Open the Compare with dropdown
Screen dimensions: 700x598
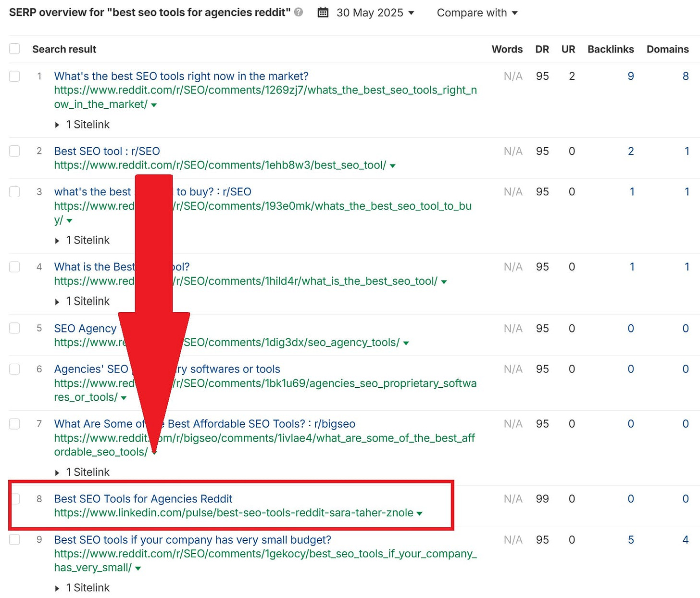click(476, 13)
